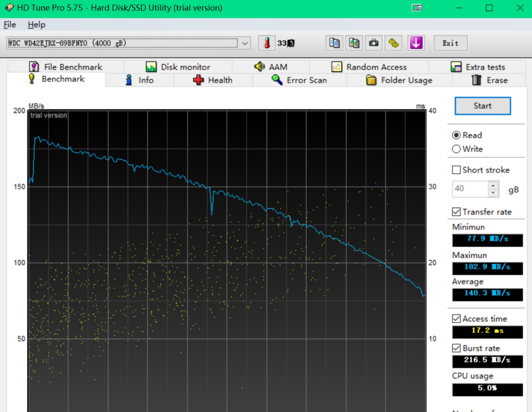The width and height of the screenshot is (532, 412).
Task: Toggle the Transfer rate checkbox
Action: pyautogui.click(x=456, y=212)
